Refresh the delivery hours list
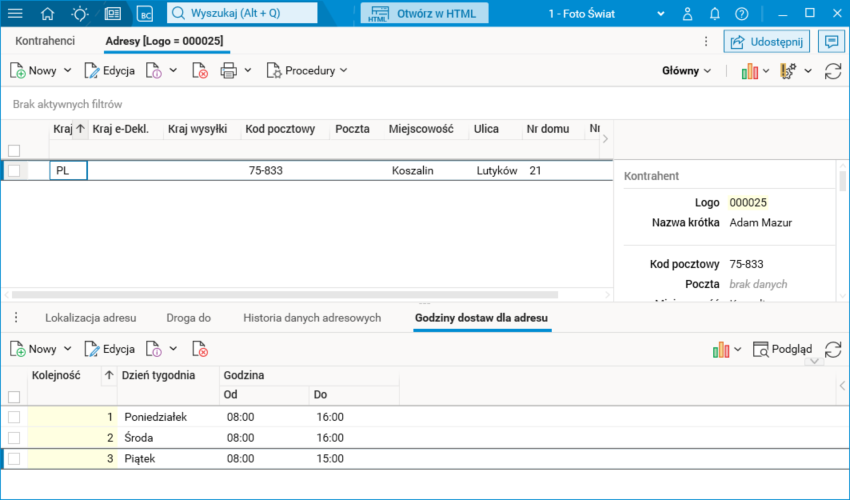The height and width of the screenshot is (500, 850). pyautogui.click(x=833, y=349)
